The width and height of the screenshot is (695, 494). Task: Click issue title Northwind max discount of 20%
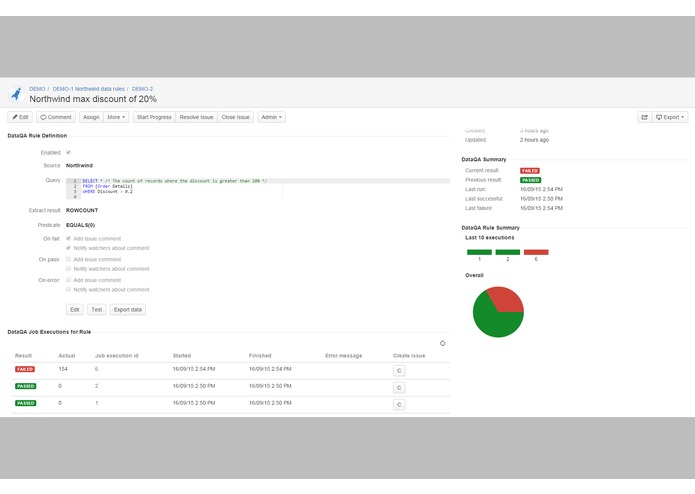pyautogui.click(x=93, y=99)
